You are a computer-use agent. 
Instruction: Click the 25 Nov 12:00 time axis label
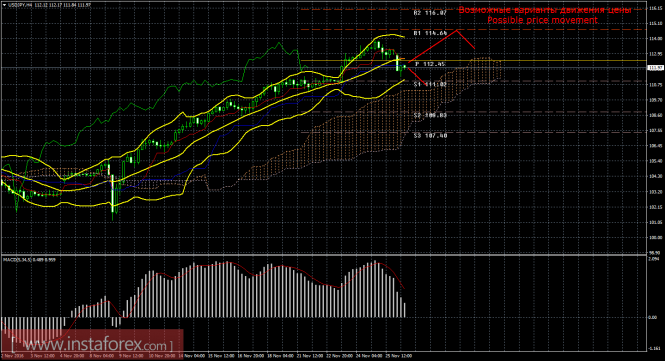tap(400, 356)
